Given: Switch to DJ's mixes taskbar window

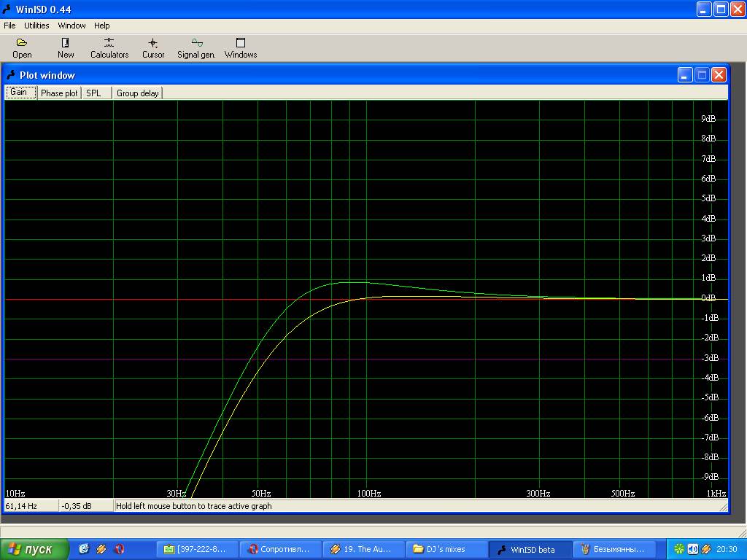Looking at the screenshot, I should [445, 549].
